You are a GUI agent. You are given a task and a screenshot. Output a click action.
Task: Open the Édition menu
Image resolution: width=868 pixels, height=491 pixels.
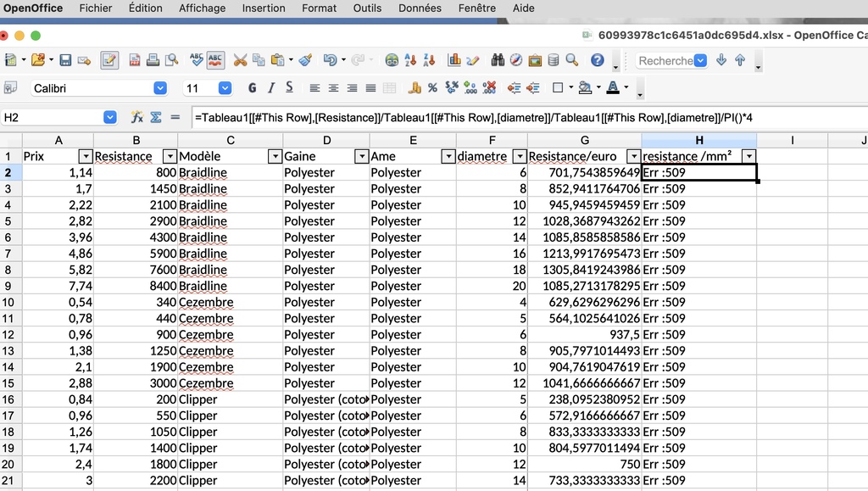146,8
